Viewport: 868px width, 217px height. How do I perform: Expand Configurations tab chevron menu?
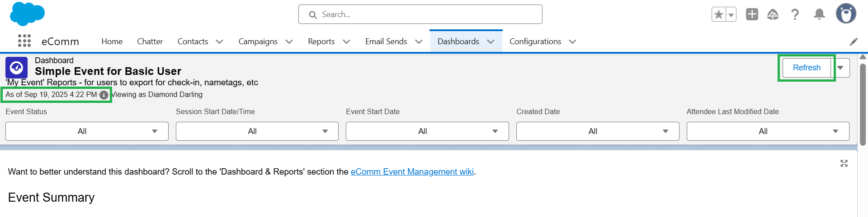click(x=572, y=42)
